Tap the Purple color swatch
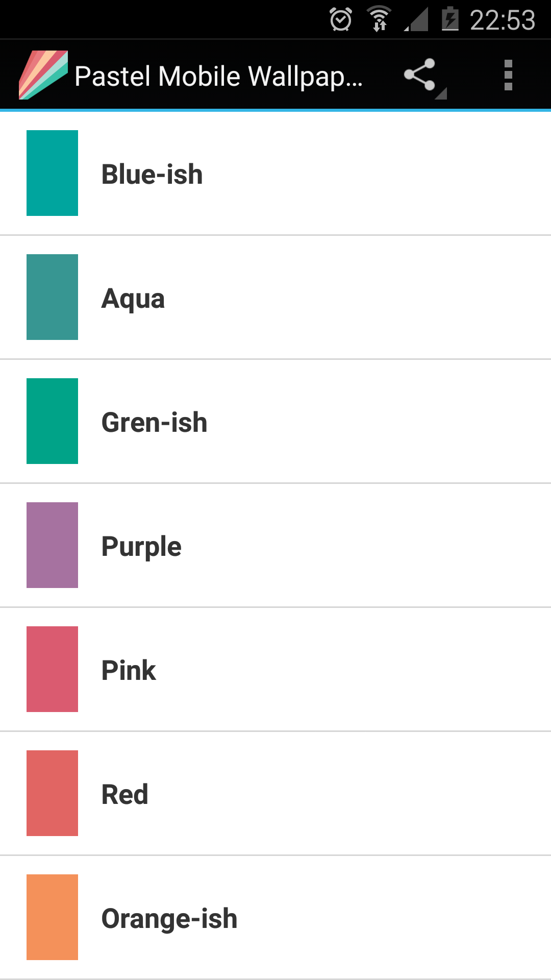 tap(52, 545)
